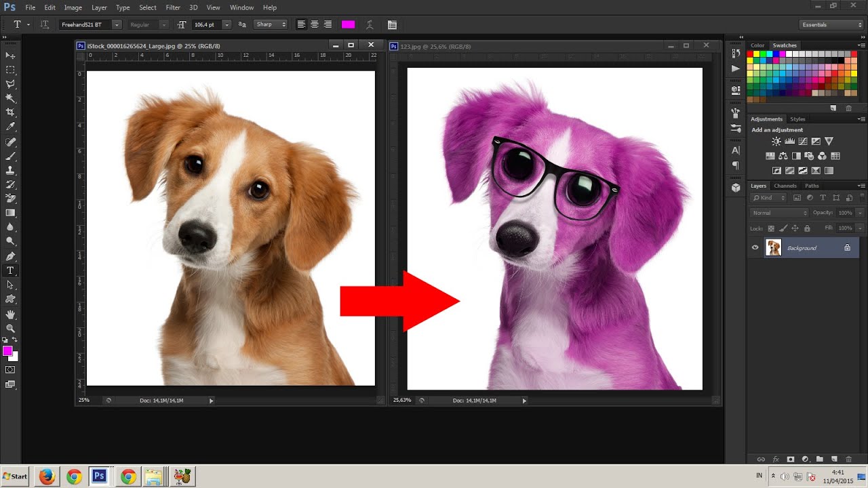
Task: Select the Brush tool
Action: 10,157
